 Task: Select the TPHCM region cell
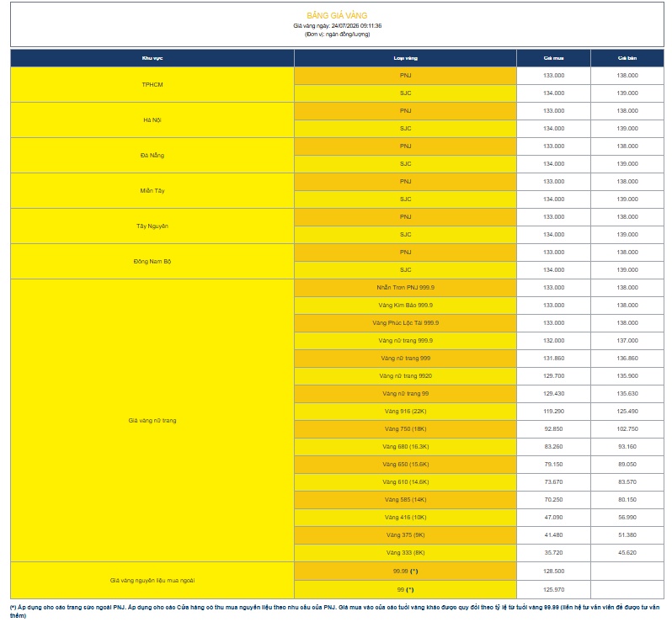coord(152,84)
